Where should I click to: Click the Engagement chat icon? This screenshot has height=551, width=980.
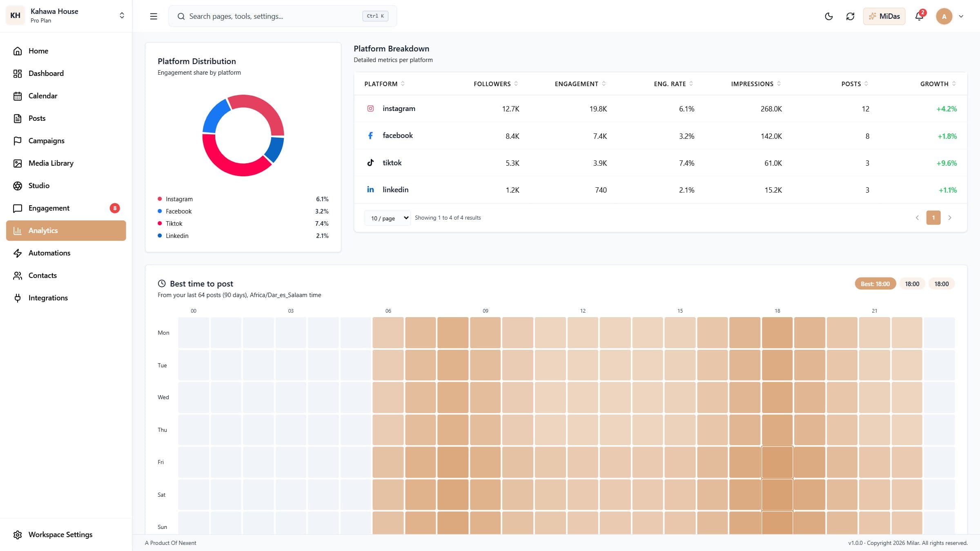coord(18,208)
